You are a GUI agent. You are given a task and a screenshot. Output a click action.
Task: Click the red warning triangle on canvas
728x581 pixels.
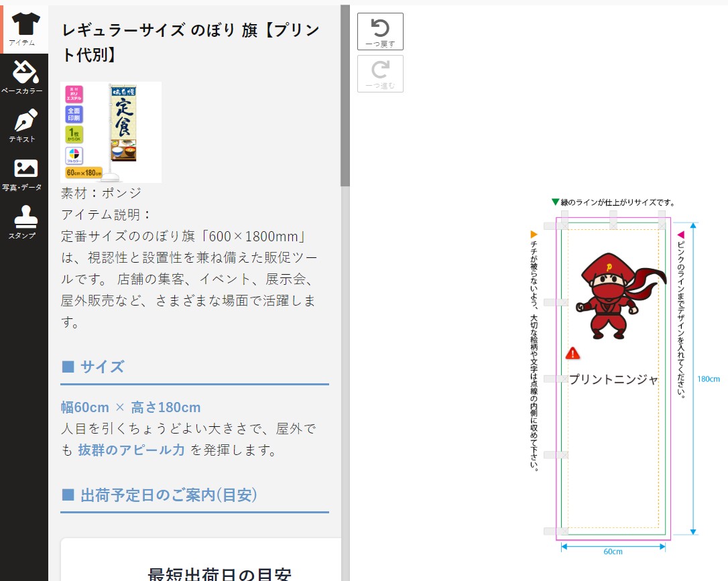tap(572, 353)
